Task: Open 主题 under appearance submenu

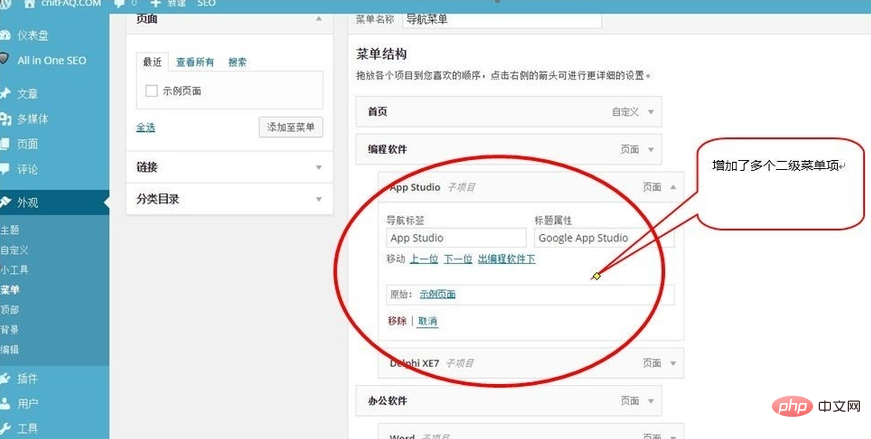Action: [x=10, y=230]
